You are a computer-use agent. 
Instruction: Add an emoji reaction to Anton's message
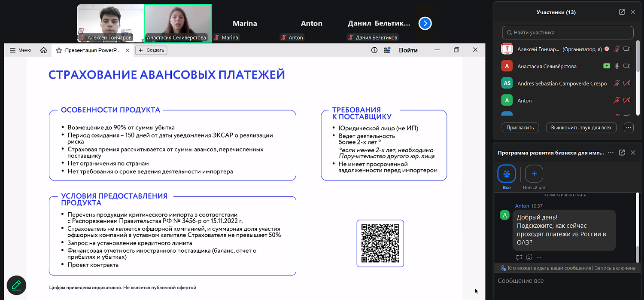(529, 257)
